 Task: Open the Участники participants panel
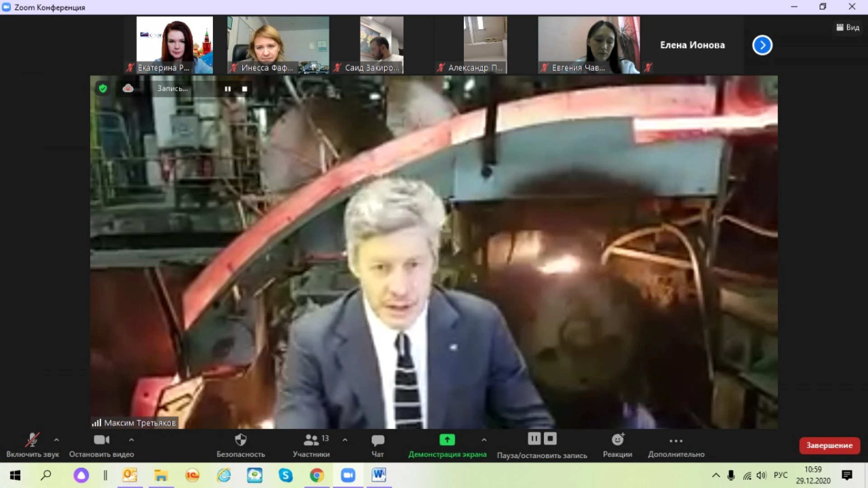pos(311,445)
